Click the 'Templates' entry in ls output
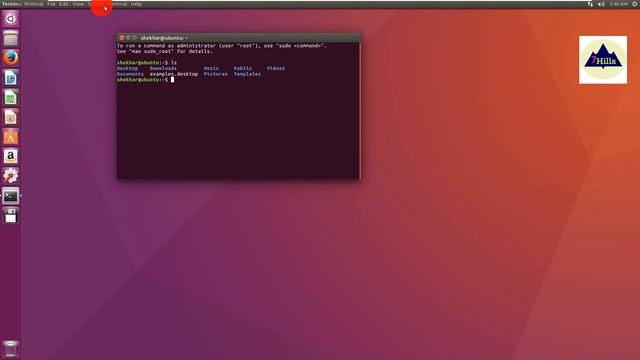The height and width of the screenshot is (360, 640). 247,74
